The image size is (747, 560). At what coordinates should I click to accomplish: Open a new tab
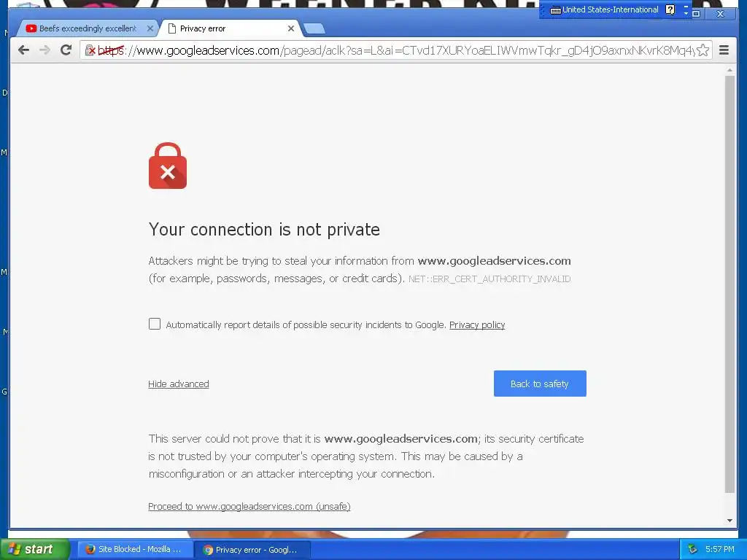(314, 28)
